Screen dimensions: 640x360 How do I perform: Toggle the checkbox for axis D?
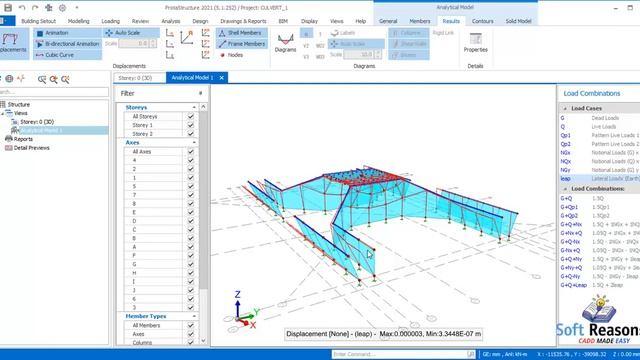[x=191, y=221]
